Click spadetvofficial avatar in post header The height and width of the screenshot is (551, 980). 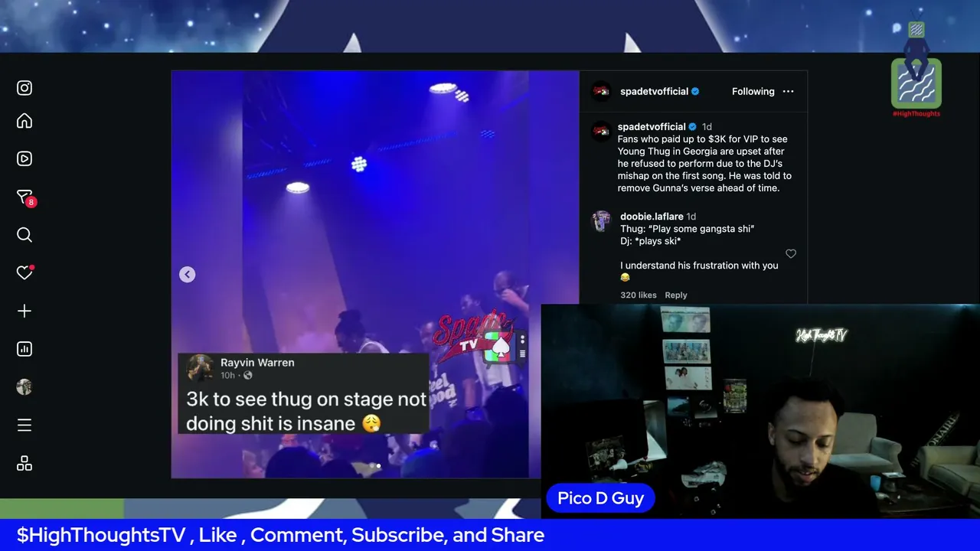(x=601, y=91)
